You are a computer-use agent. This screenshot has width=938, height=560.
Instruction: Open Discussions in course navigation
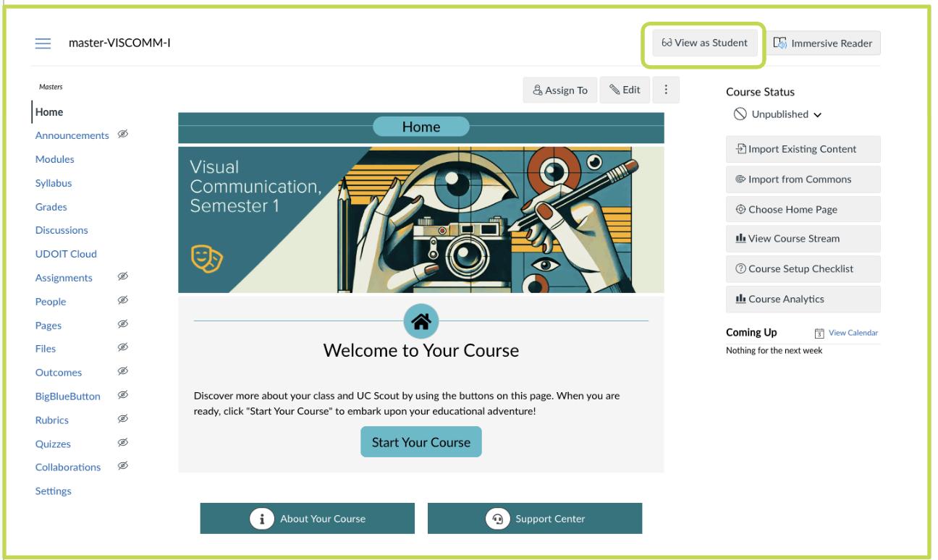62,230
